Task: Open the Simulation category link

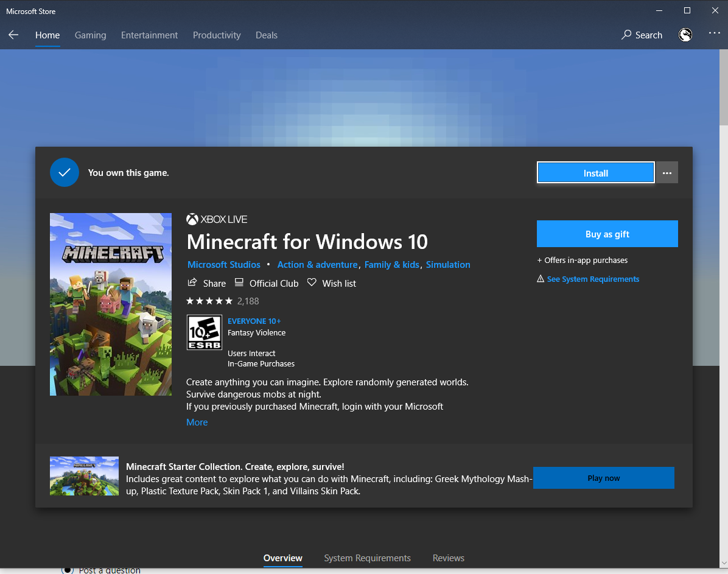Action: [x=448, y=264]
